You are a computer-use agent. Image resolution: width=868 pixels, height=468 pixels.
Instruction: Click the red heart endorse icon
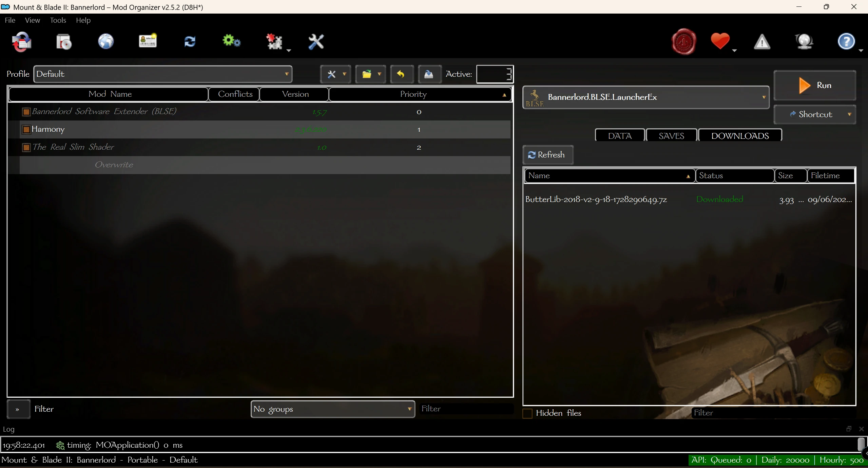tap(720, 41)
